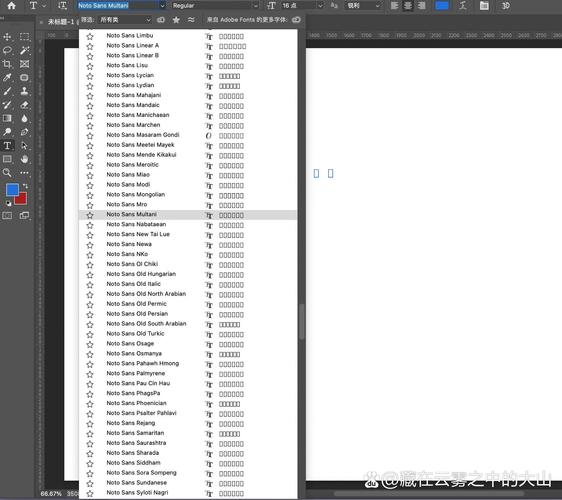Favorite the Noto Sans Mandaic font star
Image resolution: width=562 pixels, height=500 pixels.
click(90, 106)
